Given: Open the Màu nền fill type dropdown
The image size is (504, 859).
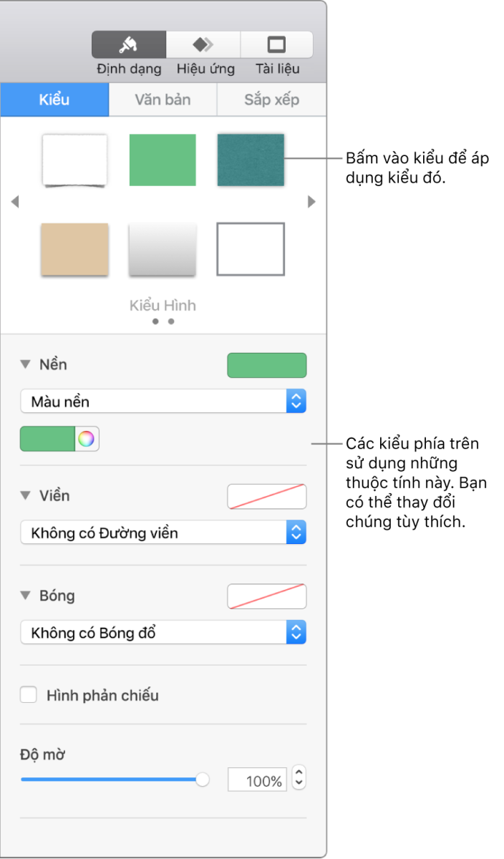Looking at the screenshot, I should 163,402.
